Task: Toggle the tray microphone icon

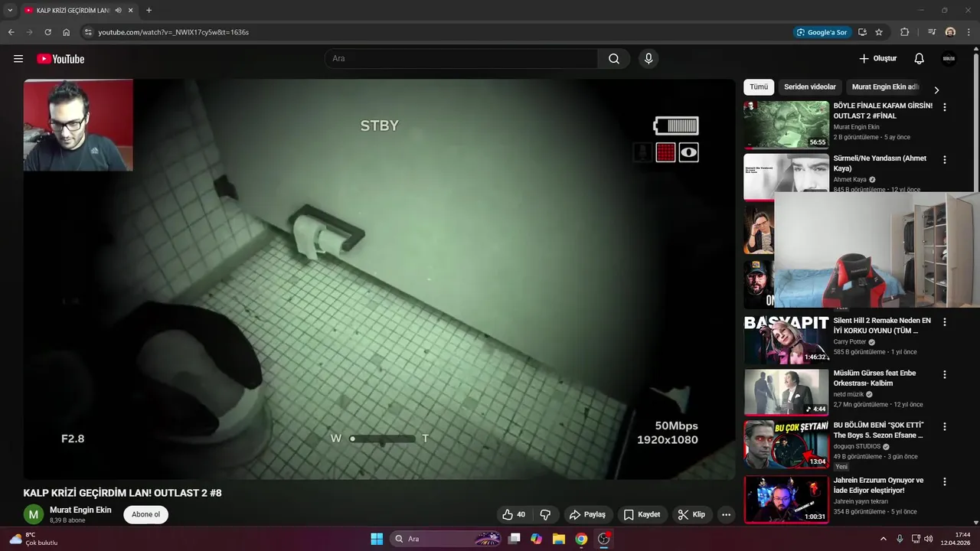Action: click(900, 539)
